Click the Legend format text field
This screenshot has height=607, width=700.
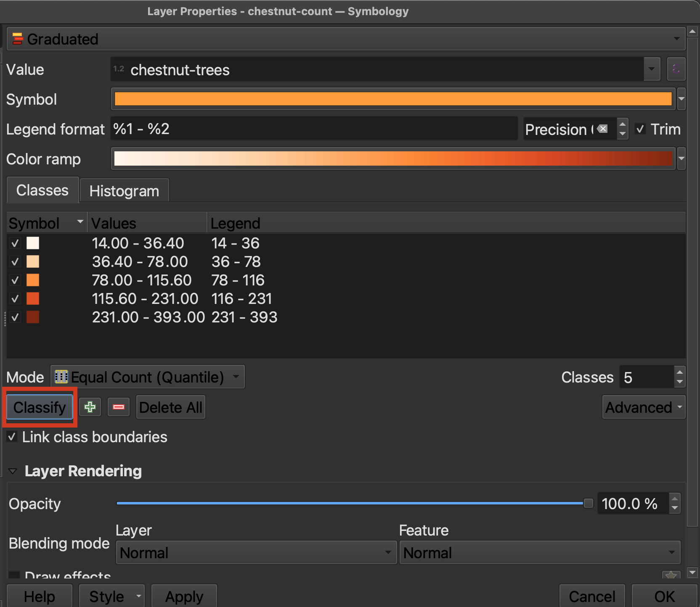314,129
